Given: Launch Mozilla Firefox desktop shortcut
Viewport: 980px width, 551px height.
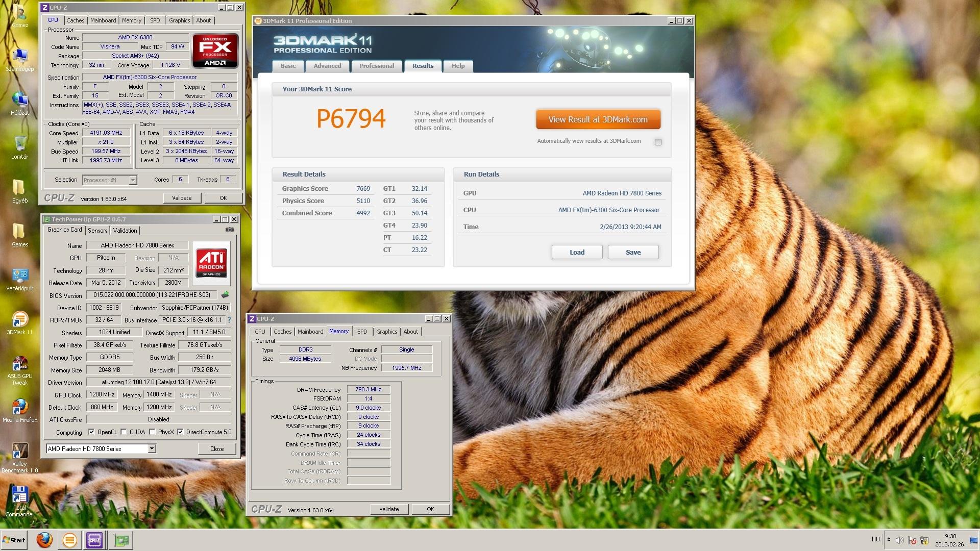Looking at the screenshot, I should 19,411.
